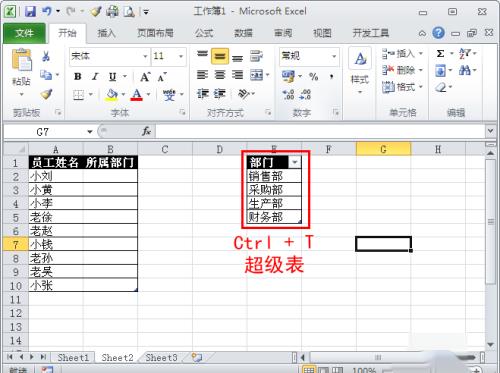The image size is (500, 373).
Task: Click the 粘贴 paste button
Action: (x=21, y=72)
